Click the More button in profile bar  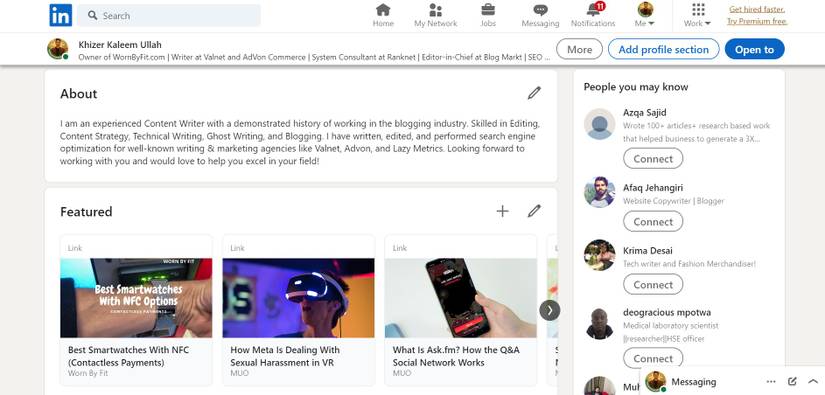click(579, 49)
